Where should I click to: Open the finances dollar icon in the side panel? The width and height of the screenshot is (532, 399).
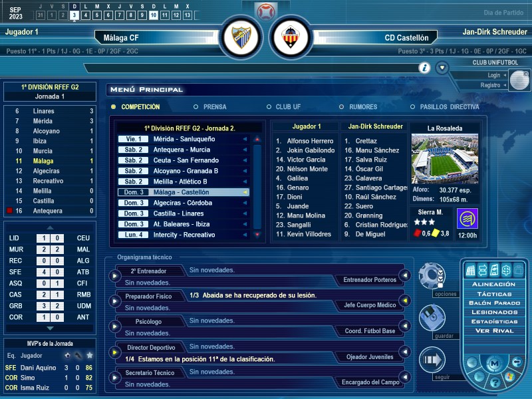(506, 270)
